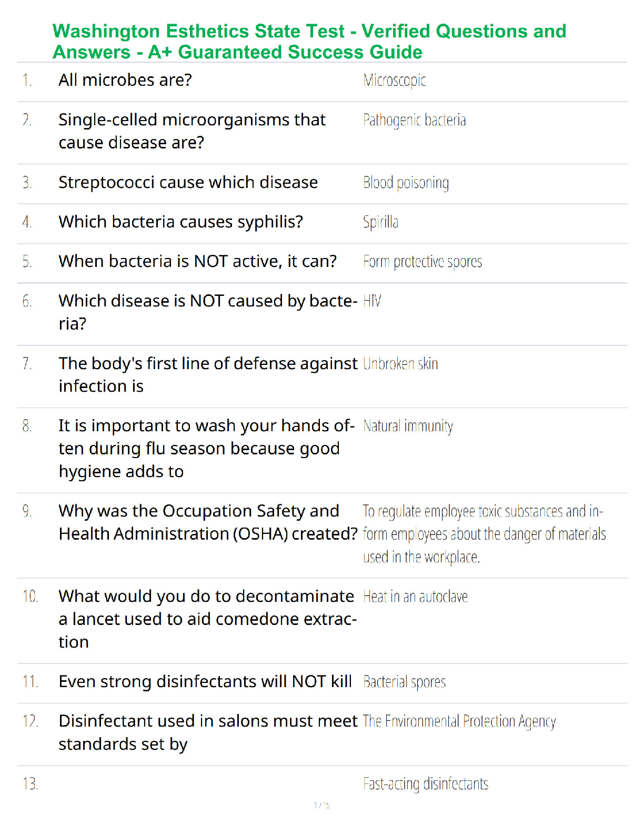Select the answer 'Spirilla'

tap(380, 222)
